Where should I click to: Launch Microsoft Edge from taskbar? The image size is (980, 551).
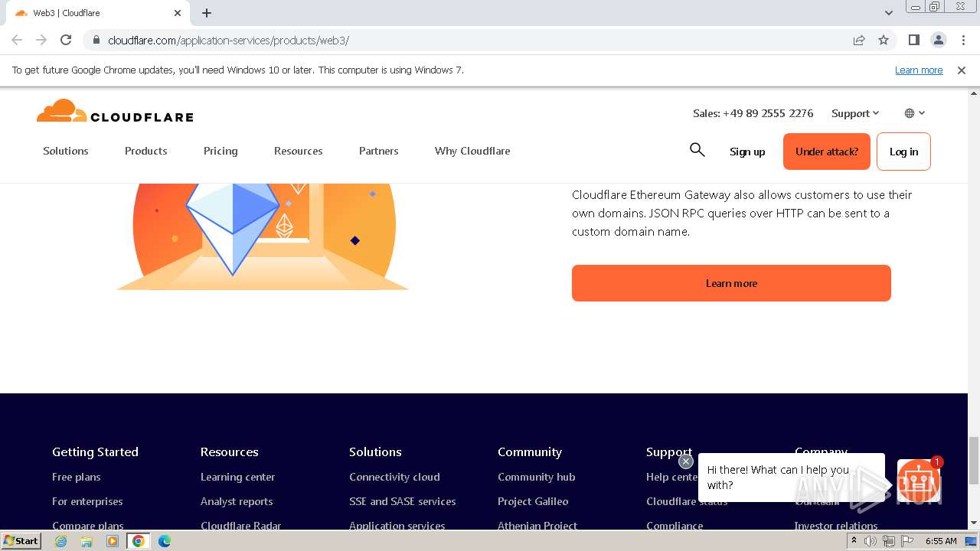tap(165, 541)
